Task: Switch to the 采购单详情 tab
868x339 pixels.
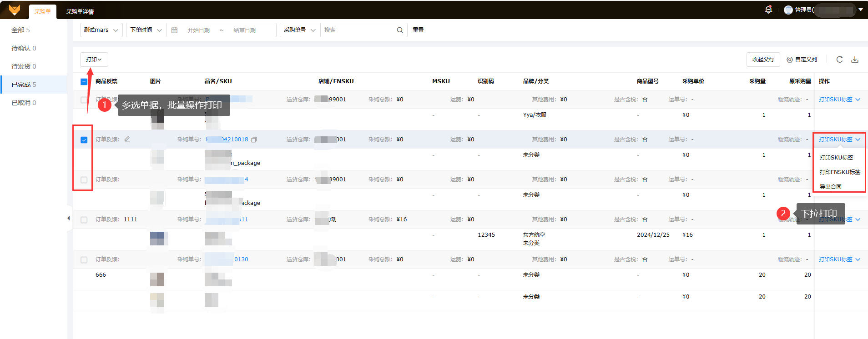Action: (x=80, y=12)
